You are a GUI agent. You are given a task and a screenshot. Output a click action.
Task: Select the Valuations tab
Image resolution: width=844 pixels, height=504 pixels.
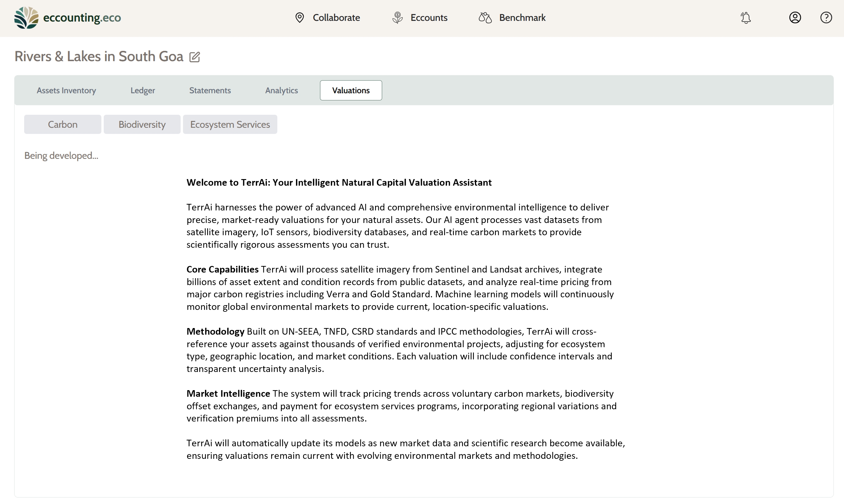351,90
